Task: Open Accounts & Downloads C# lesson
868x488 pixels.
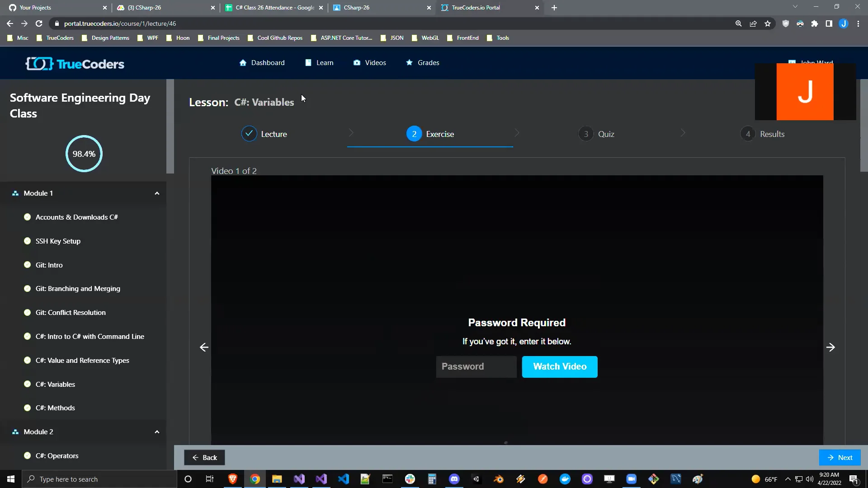Action: click(76, 217)
